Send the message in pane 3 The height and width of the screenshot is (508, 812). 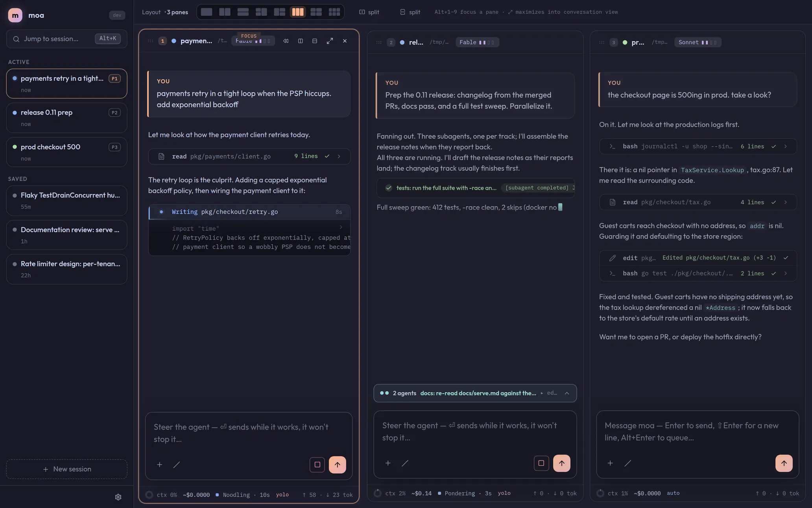[784, 463]
